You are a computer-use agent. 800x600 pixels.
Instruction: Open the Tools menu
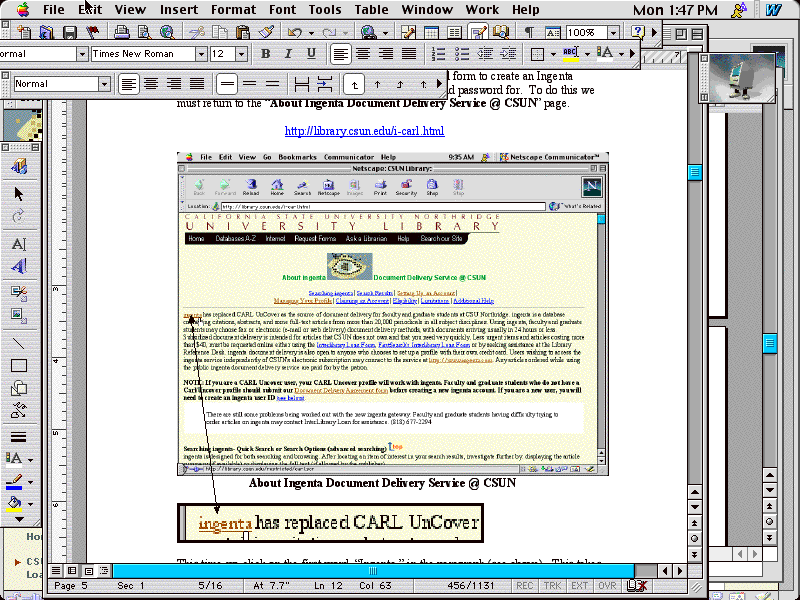coord(324,9)
